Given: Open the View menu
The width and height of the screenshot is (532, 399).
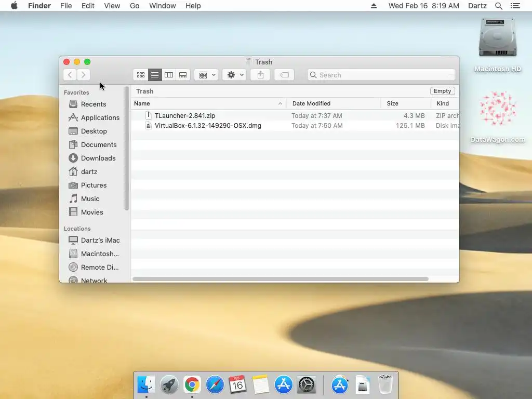Looking at the screenshot, I should tap(112, 6).
